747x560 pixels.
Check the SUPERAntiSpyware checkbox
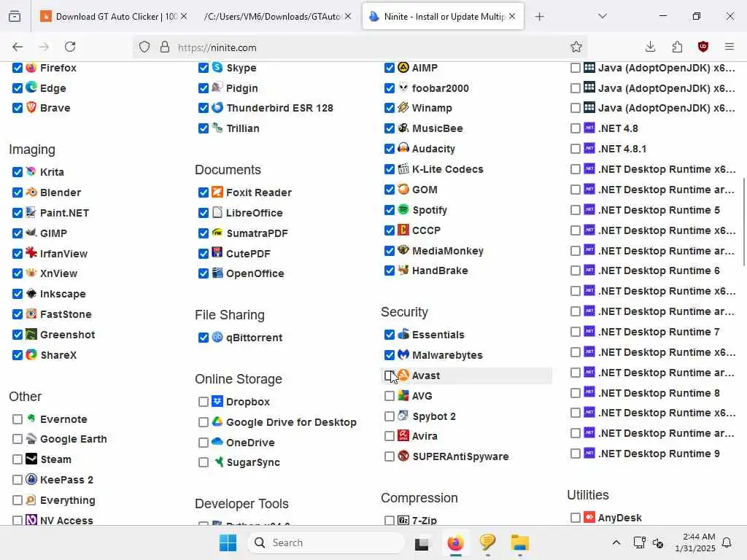coord(390,456)
